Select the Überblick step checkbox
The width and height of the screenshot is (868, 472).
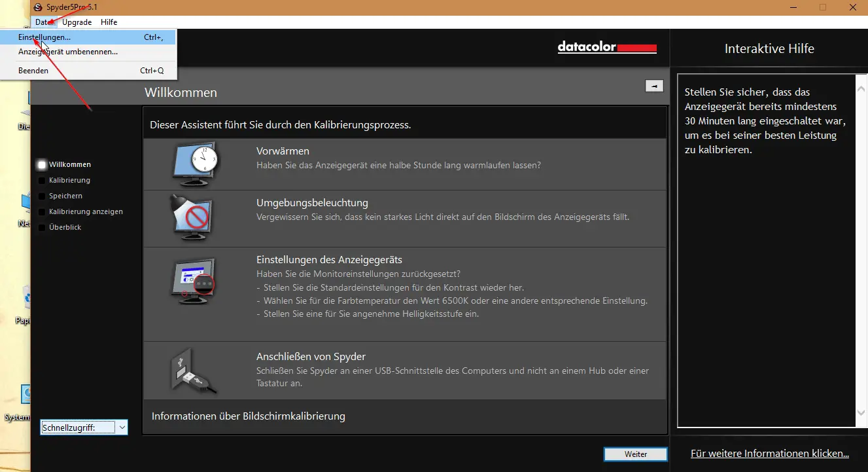coord(43,228)
